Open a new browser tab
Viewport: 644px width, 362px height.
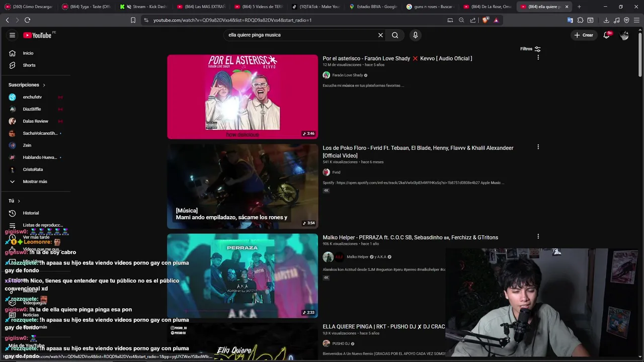(x=579, y=7)
